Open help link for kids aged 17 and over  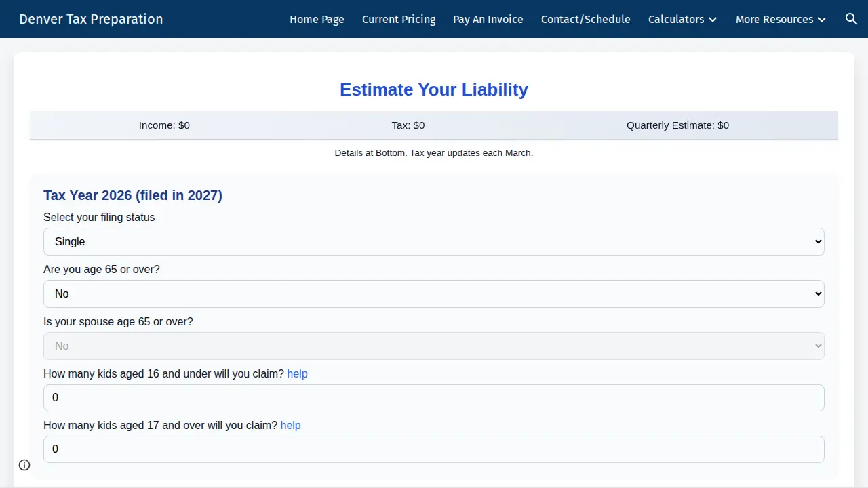290,425
